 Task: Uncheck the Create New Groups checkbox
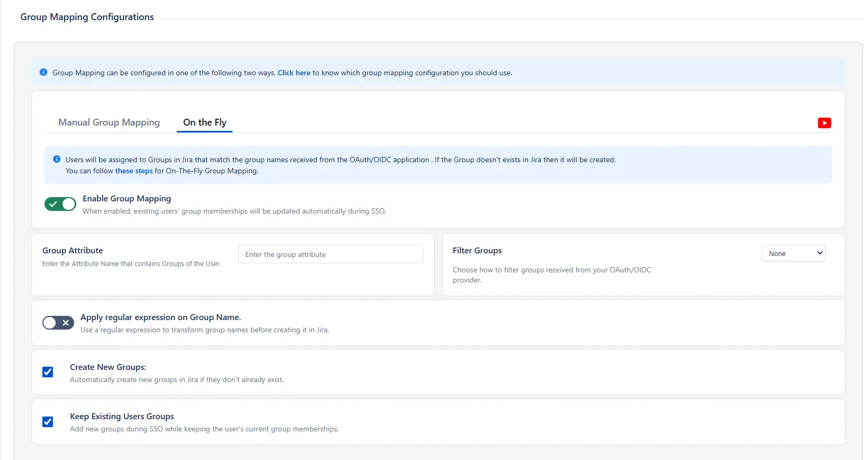[x=48, y=372]
